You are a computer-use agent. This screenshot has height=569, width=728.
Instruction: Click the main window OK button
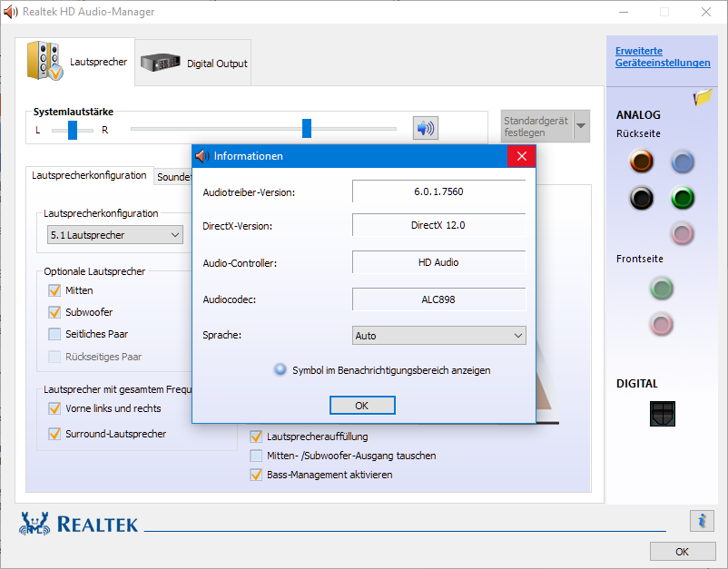pos(682,552)
